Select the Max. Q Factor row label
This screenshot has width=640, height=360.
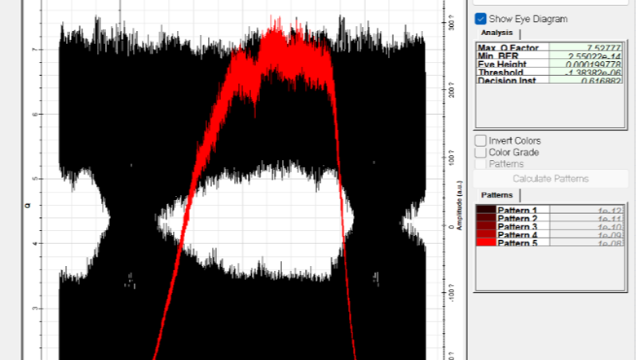tap(513, 47)
